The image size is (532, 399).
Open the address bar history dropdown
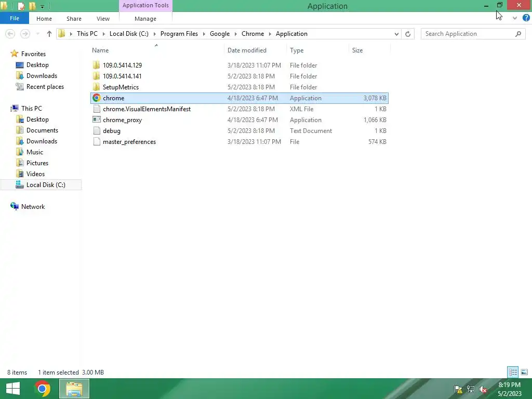click(396, 34)
